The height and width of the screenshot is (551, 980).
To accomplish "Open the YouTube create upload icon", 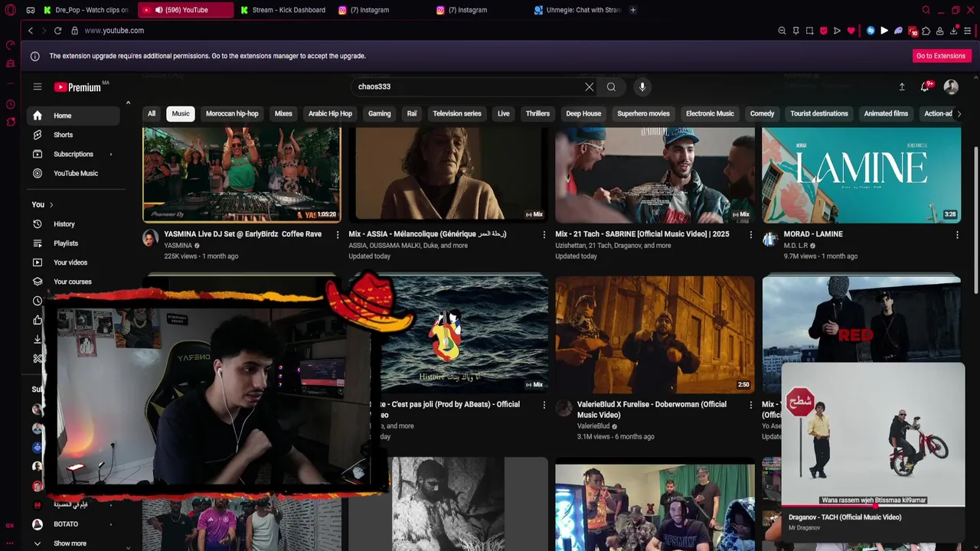I will pyautogui.click(x=902, y=87).
